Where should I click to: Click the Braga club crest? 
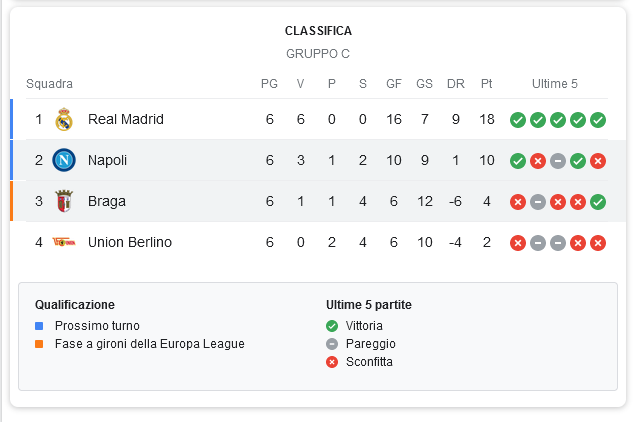64,201
